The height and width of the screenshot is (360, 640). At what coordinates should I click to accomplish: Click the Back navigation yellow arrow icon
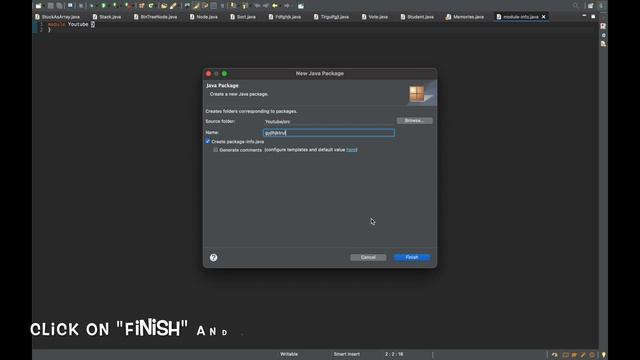[275, 6]
